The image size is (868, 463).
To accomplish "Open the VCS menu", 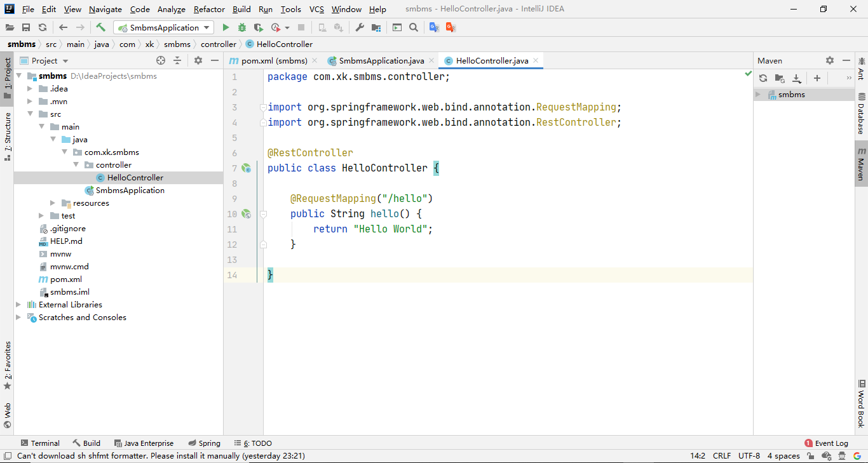I will pyautogui.click(x=316, y=9).
